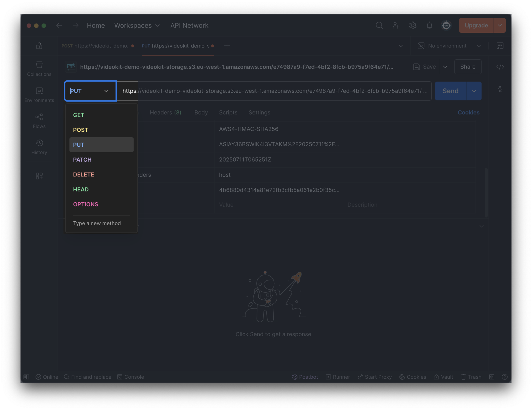
Task: Go to Home
Action: [x=96, y=26]
